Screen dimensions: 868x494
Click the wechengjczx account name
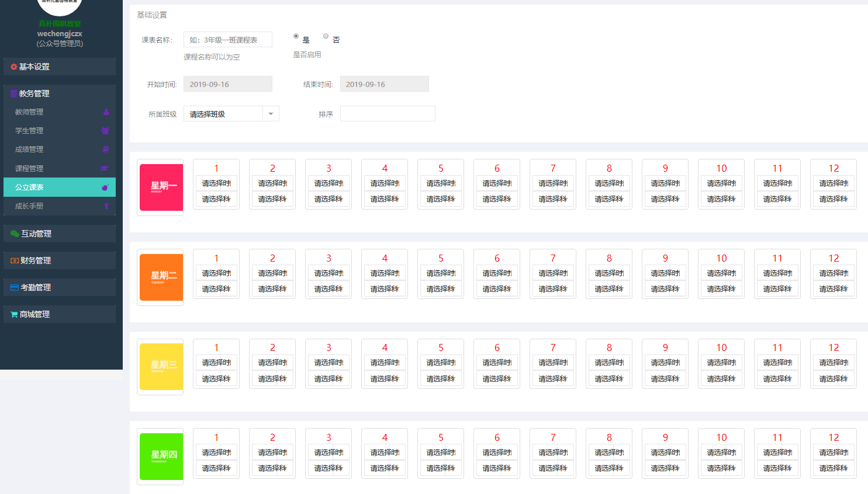(60, 34)
